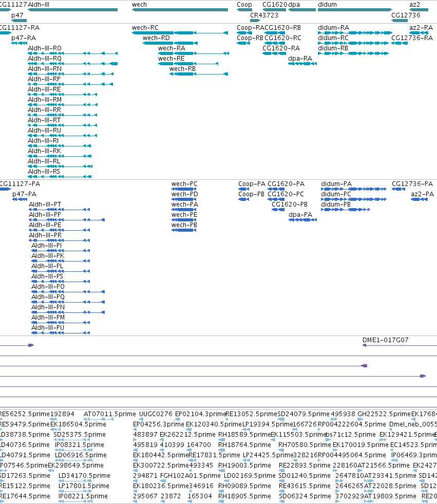Click the Aldh-III-RN transcript label
This screenshot has height=504, width=437.
click(45, 69)
